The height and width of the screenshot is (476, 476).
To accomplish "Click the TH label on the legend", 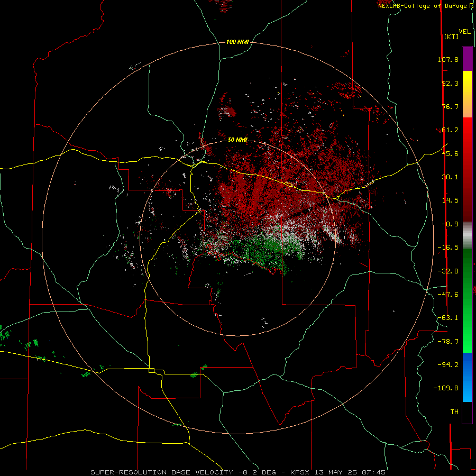I will click(454, 412).
